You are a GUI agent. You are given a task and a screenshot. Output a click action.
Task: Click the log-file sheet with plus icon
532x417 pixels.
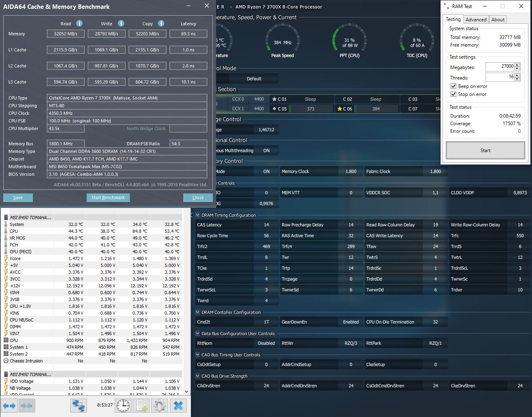(x=142, y=406)
